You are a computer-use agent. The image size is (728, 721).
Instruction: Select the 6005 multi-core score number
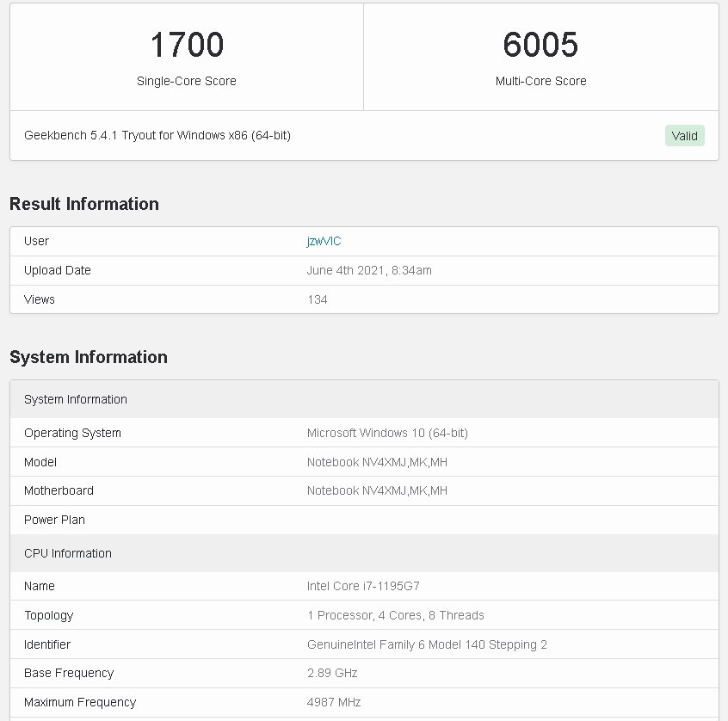[x=540, y=45]
